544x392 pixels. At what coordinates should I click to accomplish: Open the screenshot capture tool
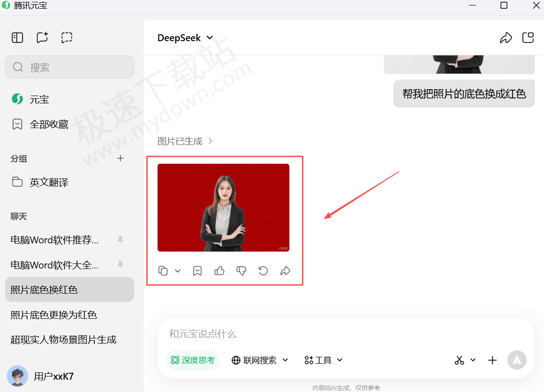67,37
